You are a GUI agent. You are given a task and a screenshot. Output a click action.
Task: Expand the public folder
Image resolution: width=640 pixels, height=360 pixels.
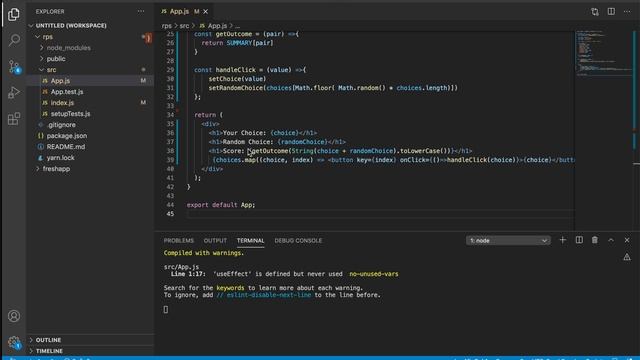pos(56,59)
